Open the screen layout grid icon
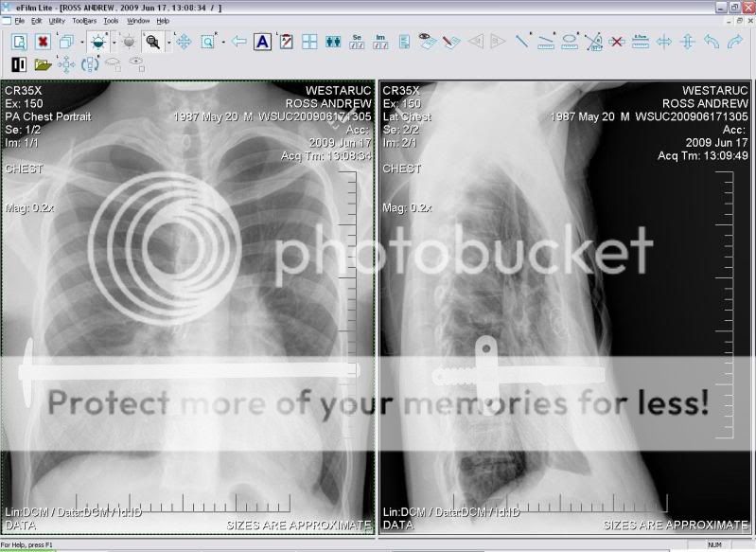This screenshot has width=756, height=552. (309, 42)
